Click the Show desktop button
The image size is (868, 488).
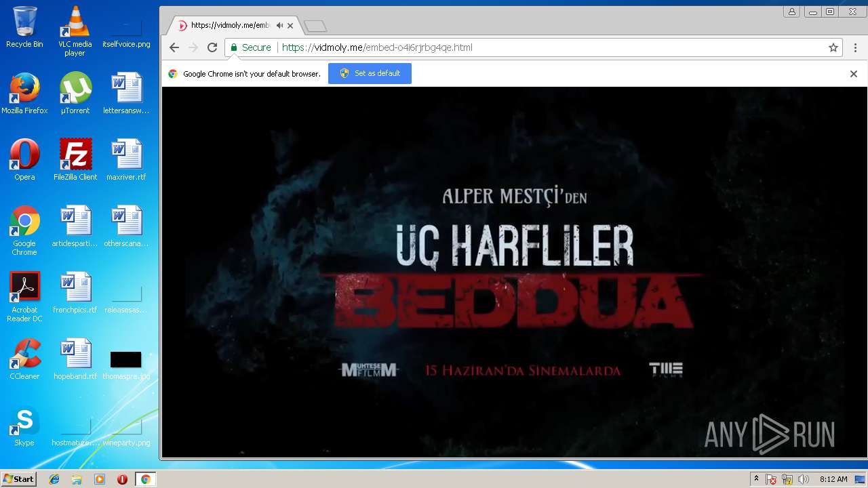[861, 479]
